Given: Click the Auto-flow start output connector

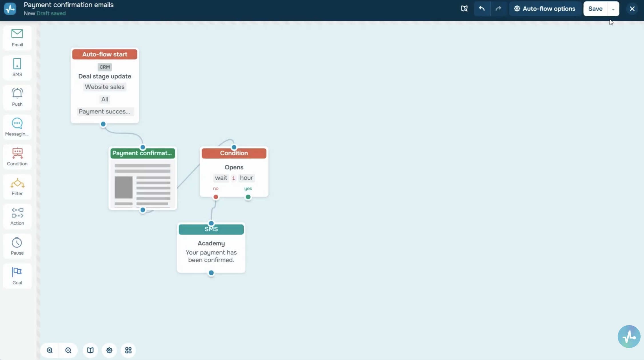Looking at the screenshot, I should click(x=103, y=124).
